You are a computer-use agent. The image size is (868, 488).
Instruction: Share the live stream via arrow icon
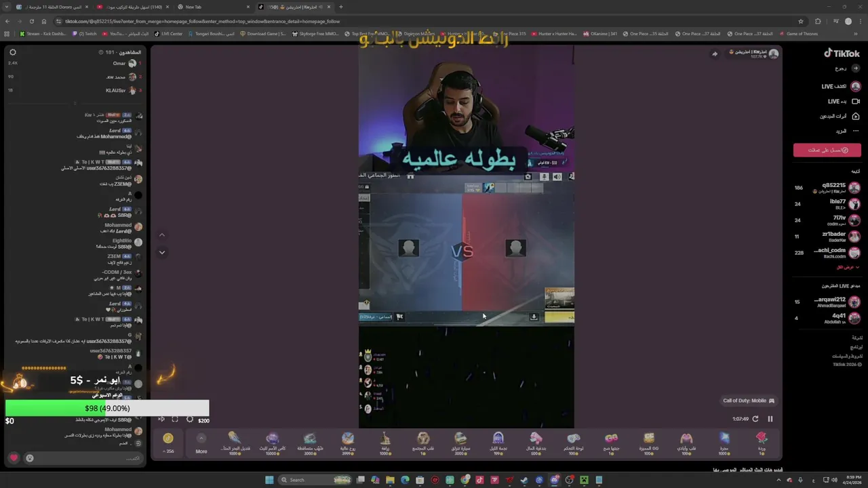coord(714,54)
